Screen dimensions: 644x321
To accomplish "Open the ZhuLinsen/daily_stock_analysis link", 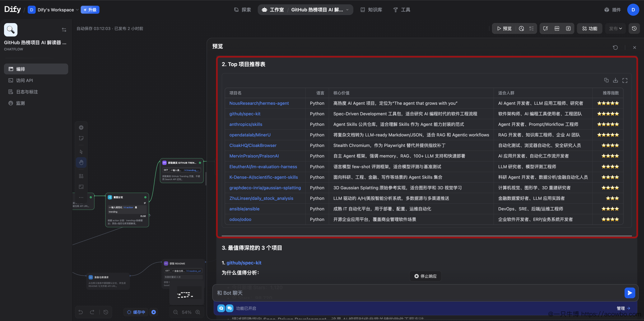I will click(x=261, y=198).
